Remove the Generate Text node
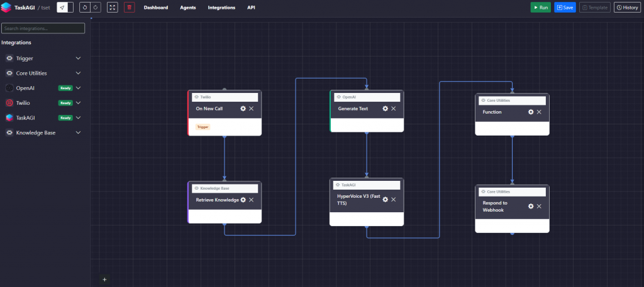 [x=394, y=109]
